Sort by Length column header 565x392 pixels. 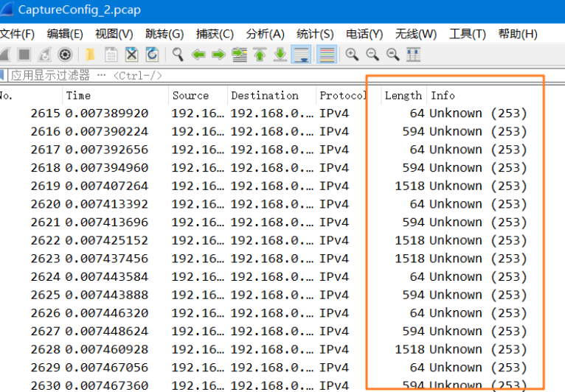coord(404,96)
